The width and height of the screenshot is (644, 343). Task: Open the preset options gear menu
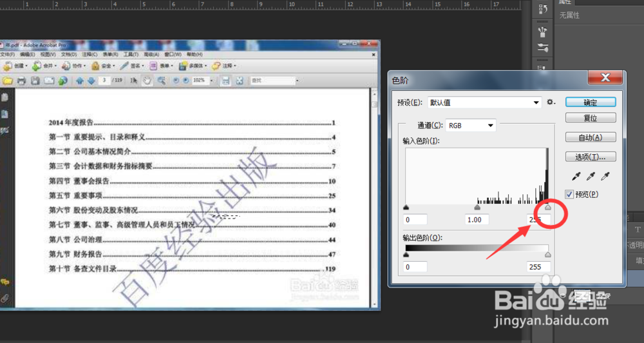point(551,102)
